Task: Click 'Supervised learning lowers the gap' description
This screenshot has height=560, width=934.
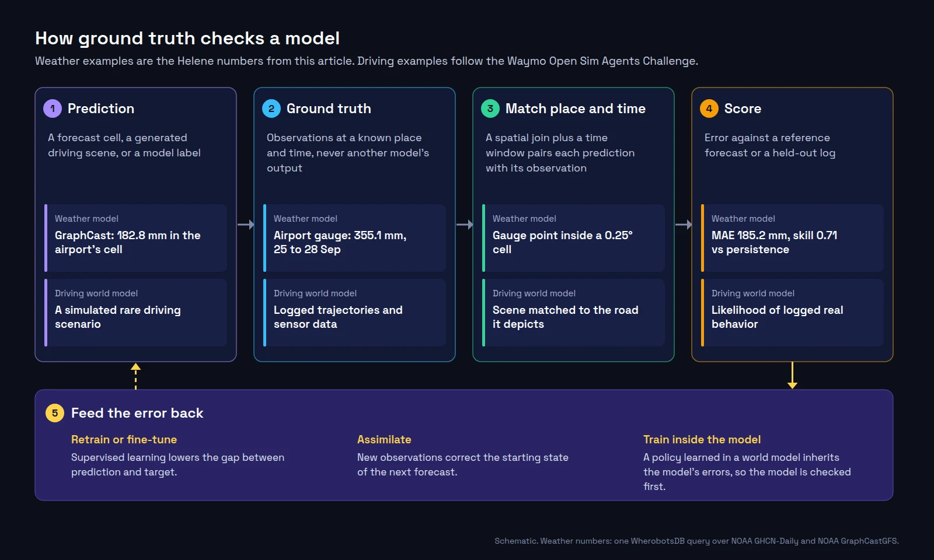Action: coord(178,464)
